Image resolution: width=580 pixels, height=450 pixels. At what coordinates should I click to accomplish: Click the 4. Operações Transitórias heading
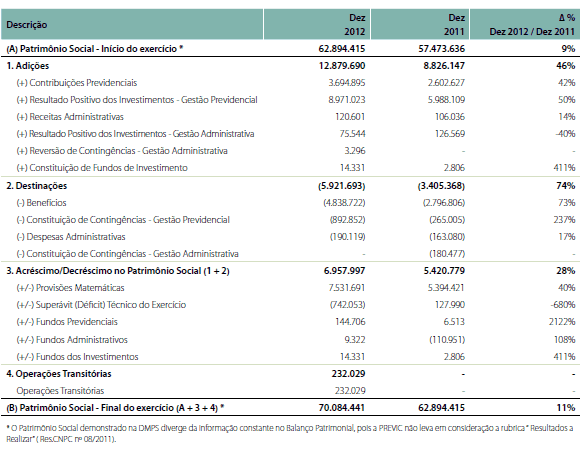click(x=58, y=374)
